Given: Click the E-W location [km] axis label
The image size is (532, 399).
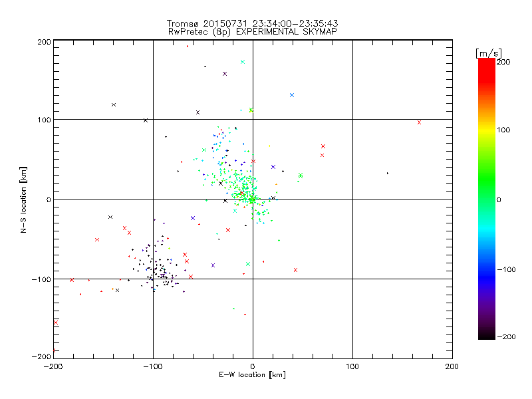Looking at the screenshot, I should 252,375.
